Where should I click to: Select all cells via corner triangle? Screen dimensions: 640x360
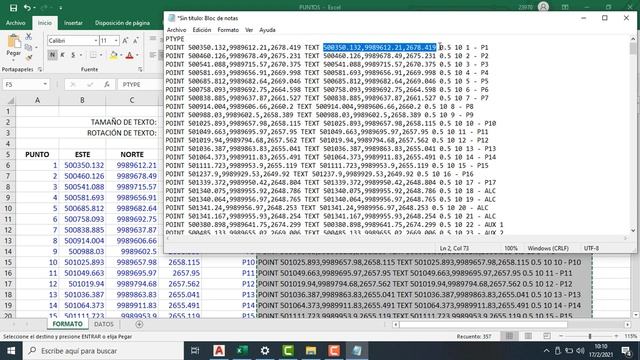[11, 100]
